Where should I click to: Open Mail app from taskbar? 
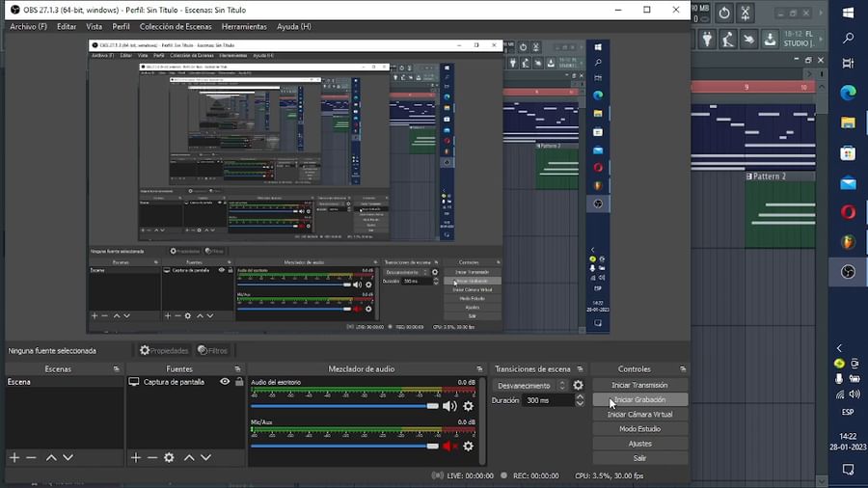(x=848, y=182)
